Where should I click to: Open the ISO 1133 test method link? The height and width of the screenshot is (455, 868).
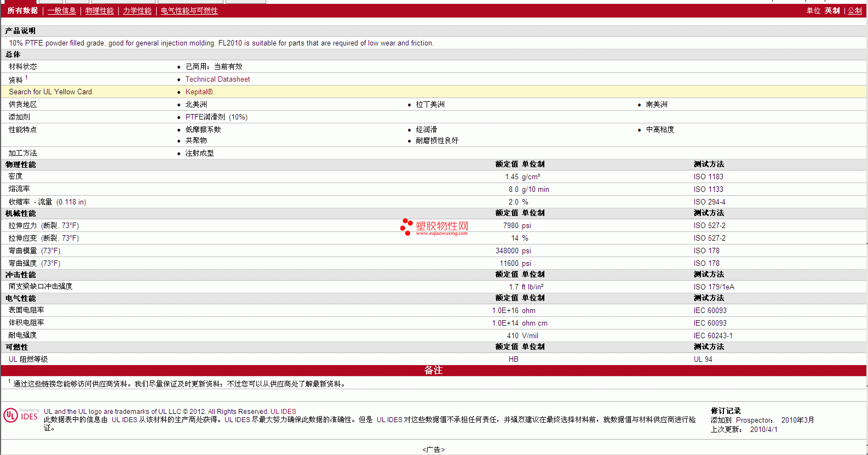708,189
